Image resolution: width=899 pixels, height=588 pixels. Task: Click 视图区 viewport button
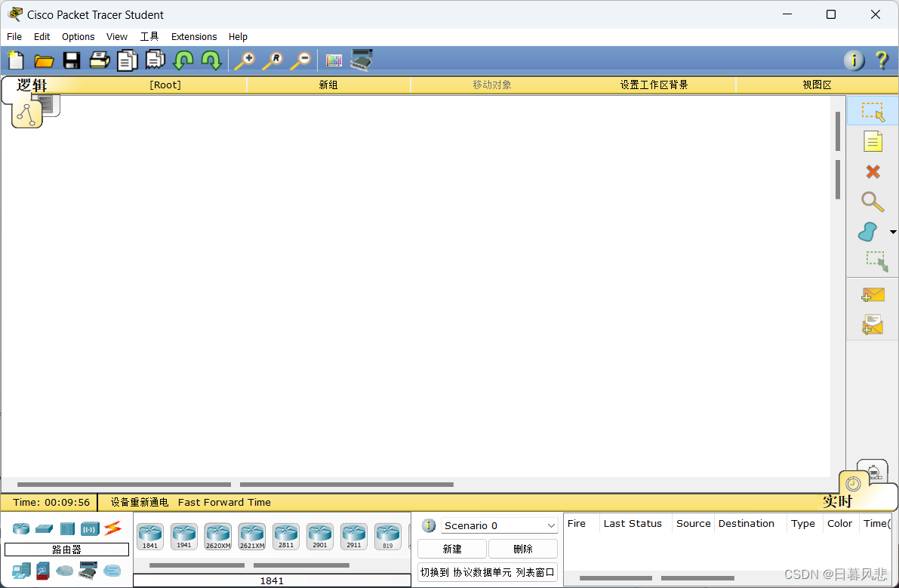[x=817, y=85]
